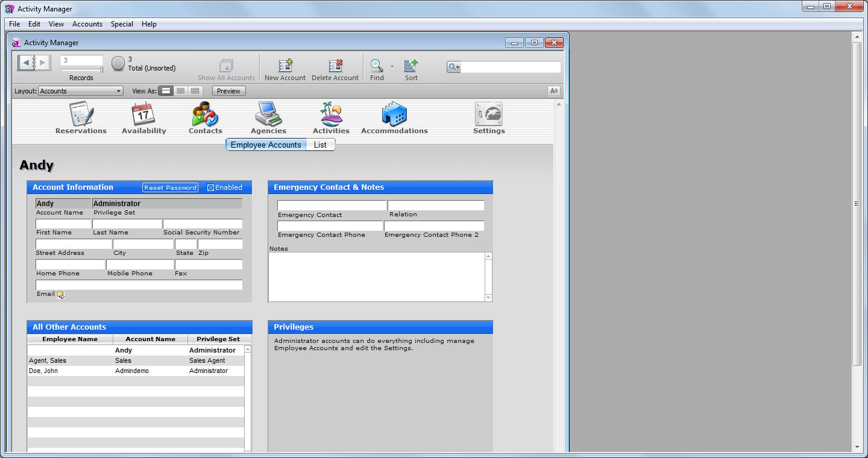Image resolution: width=868 pixels, height=458 pixels.
Task: Click the Reset Password button
Action: coord(170,187)
